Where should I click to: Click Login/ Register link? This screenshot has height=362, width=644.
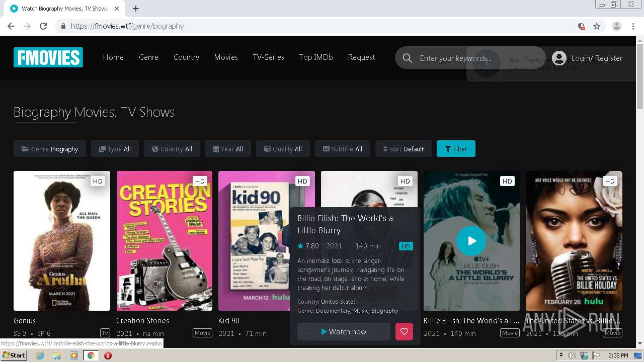597,58
